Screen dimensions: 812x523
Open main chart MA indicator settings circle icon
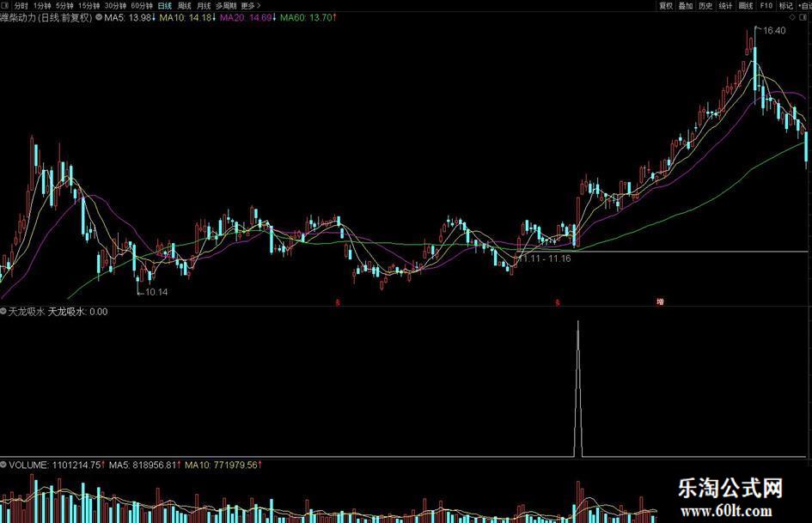pos(99,17)
